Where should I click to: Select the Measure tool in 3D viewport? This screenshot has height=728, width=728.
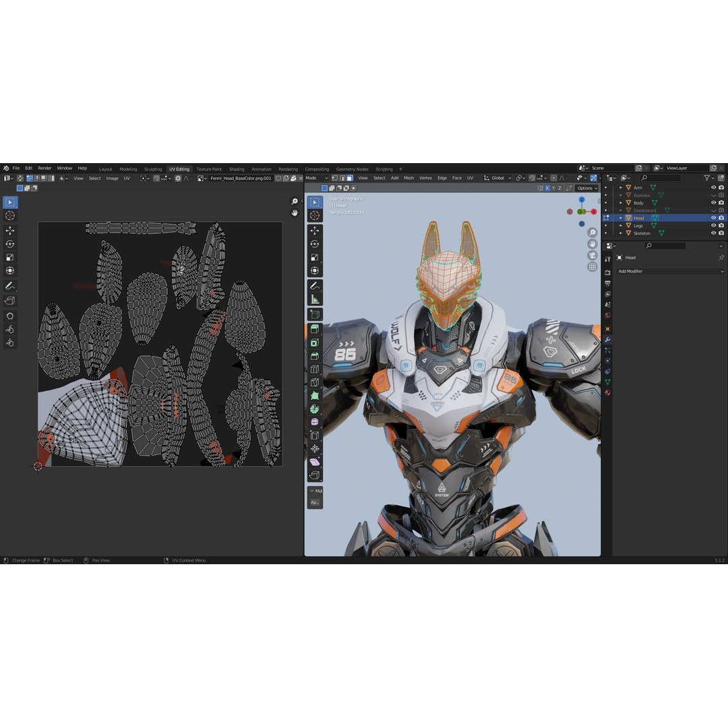(x=315, y=299)
